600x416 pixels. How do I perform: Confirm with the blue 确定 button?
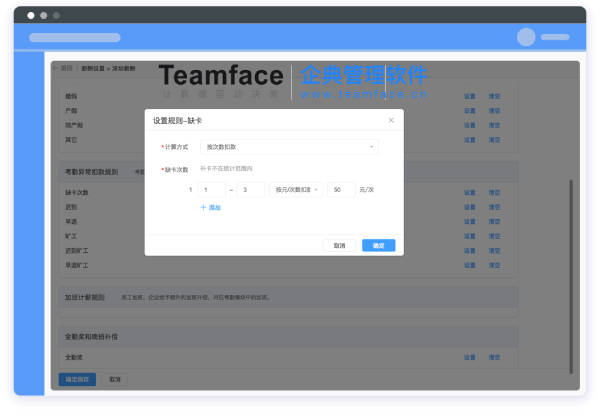[x=378, y=245]
